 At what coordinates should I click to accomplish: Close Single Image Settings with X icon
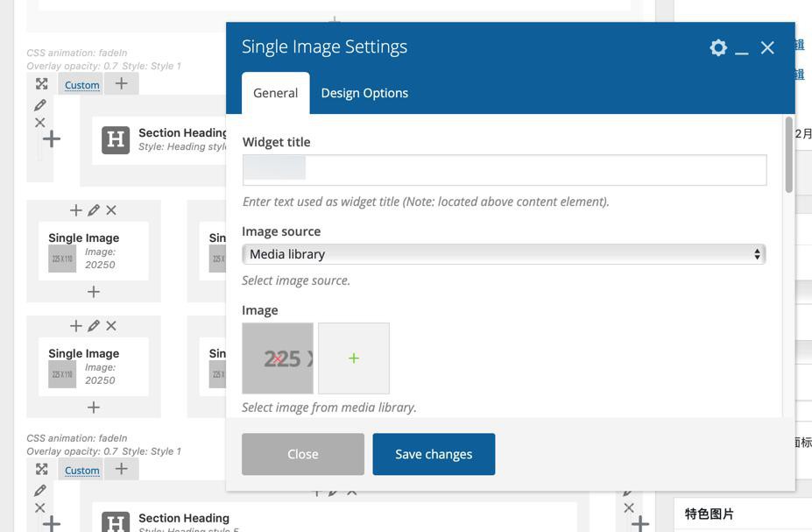coord(767,47)
